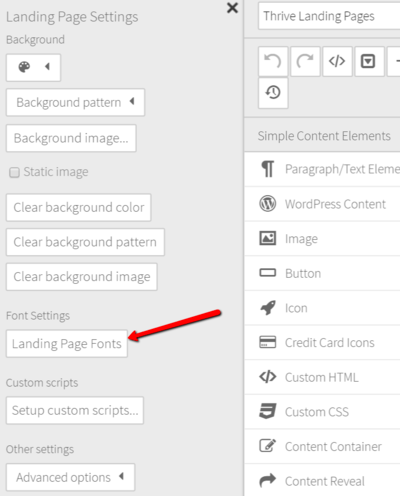Select the Paragraph/Text Element item
400x496 pixels.
(x=322, y=169)
